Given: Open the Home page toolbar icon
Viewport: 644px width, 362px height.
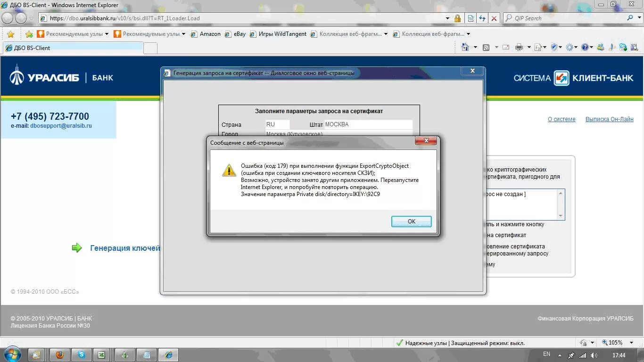Looking at the screenshot, I should (465, 47).
